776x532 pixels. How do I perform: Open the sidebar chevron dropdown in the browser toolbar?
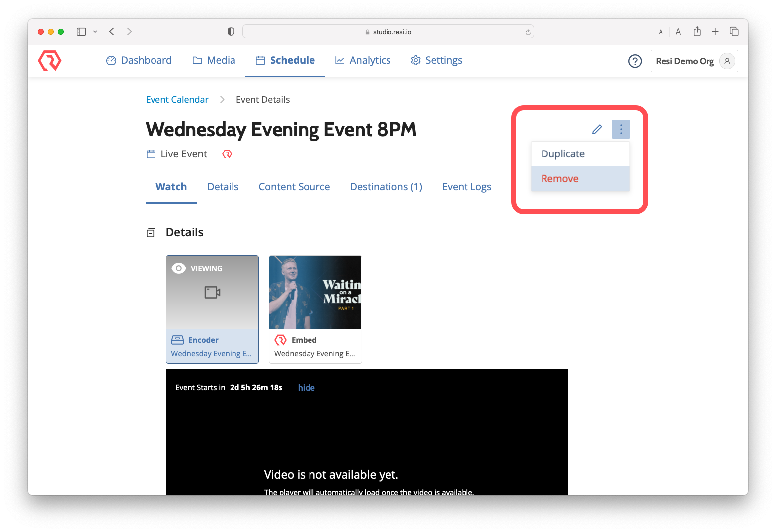click(x=95, y=31)
